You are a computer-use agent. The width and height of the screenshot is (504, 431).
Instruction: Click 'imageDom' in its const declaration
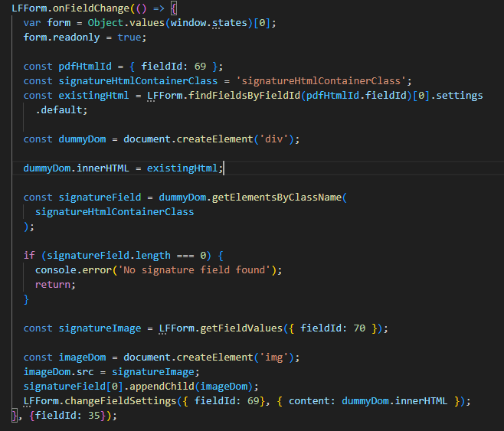pos(82,358)
